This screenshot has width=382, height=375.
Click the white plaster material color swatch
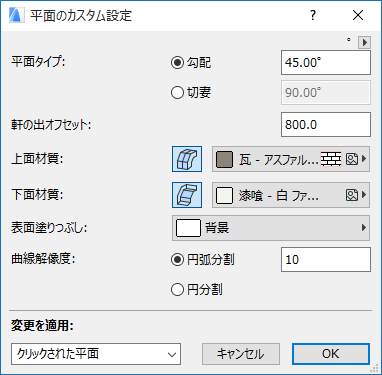(224, 195)
